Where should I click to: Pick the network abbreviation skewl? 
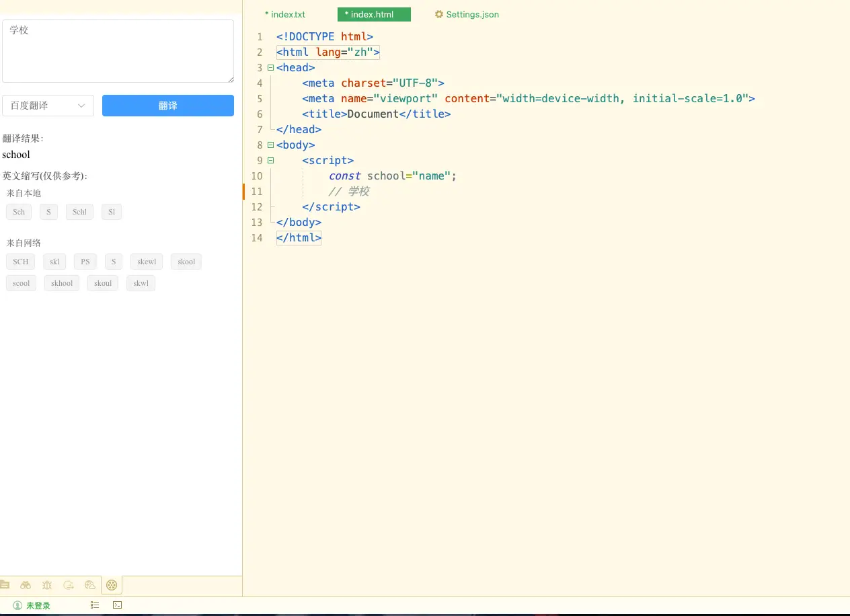(x=147, y=262)
